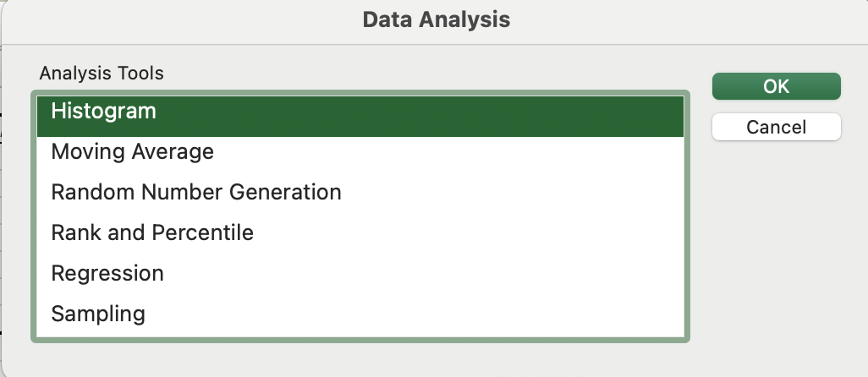Confirm the selected tool with OK
Screen dimensions: 868x377
click(x=776, y=86)
